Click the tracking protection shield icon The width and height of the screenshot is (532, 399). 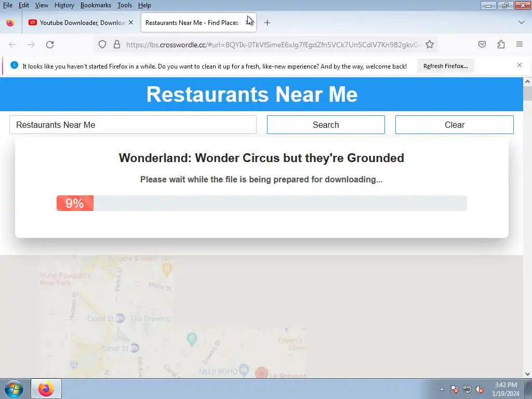pos(102,45)
